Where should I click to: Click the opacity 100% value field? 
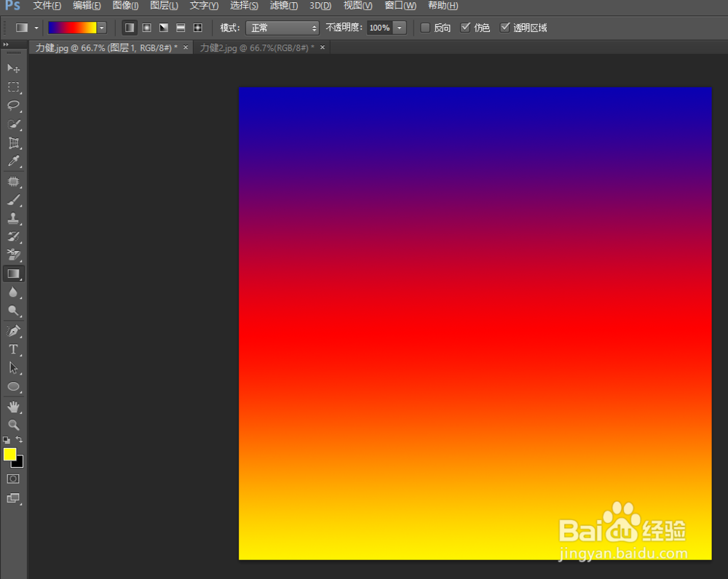coord(379,28)
